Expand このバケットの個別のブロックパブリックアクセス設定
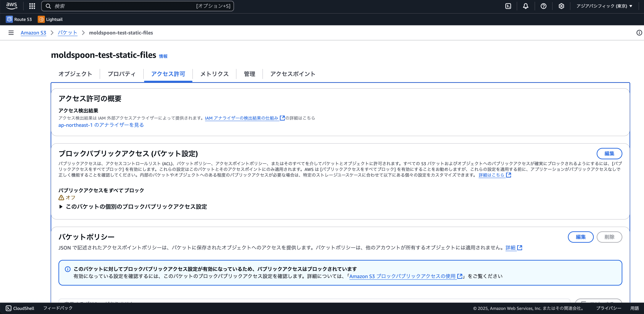644x314 pixels. [x=133, y=207]
